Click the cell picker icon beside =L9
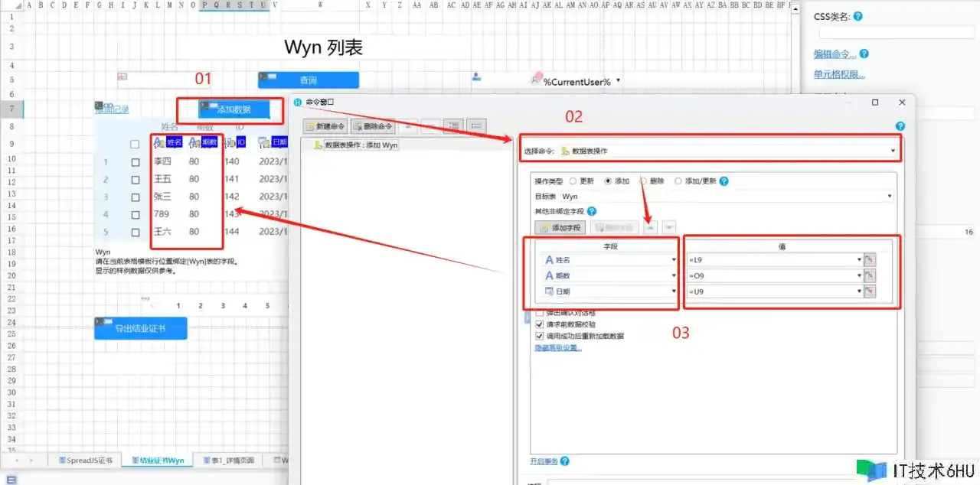This screenshot has width=980, height=485. [x=870, y=259]
